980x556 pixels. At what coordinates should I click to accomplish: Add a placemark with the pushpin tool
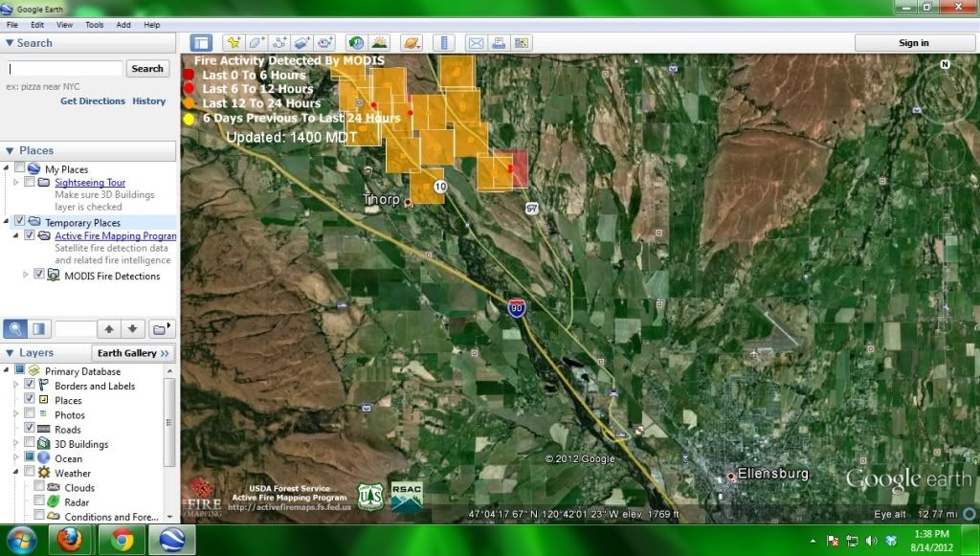click(x=234, y=42)
